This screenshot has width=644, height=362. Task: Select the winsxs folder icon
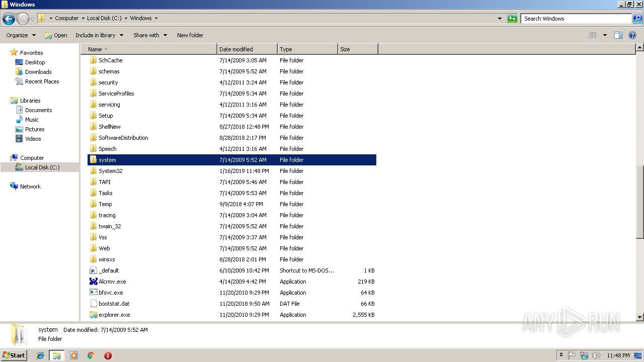tap(93, 259)
